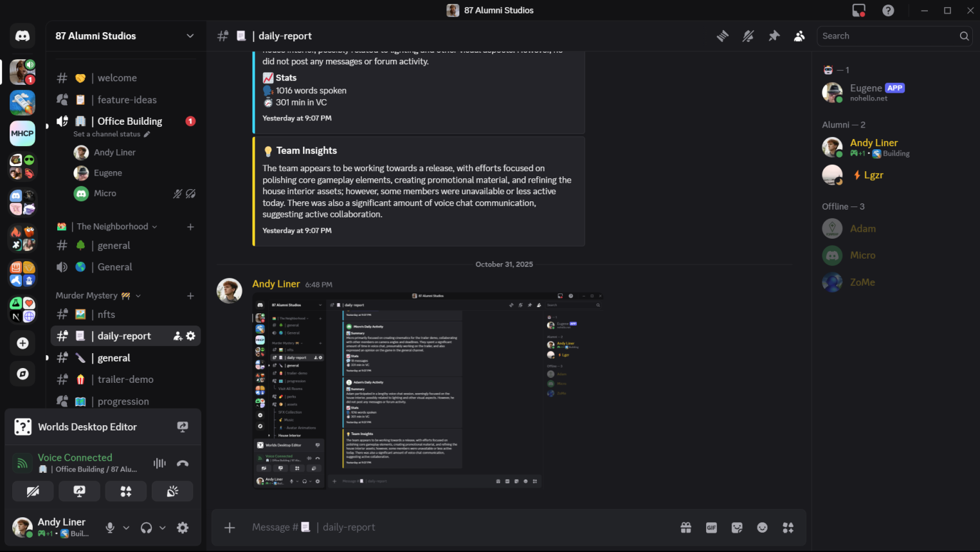Open the MHCP server

23,133
